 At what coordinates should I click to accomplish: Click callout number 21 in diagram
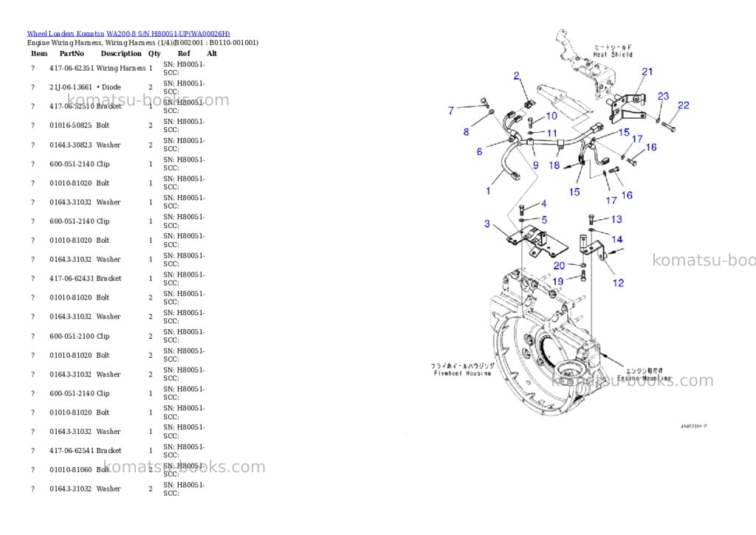coord(647,72)
